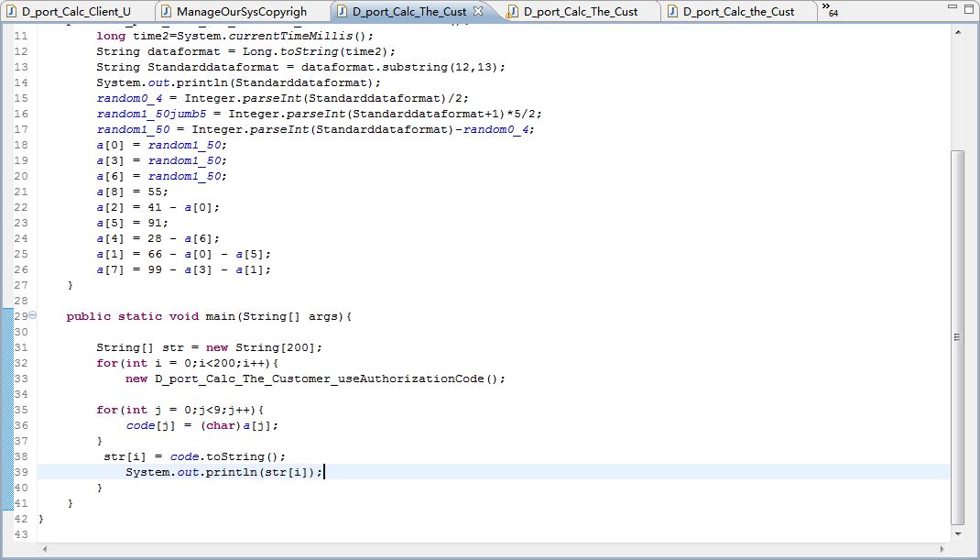Click a[3] at the start of line 19
Image resolution: width=980 pixels, height=560 pixels.
tap(111, 160)
